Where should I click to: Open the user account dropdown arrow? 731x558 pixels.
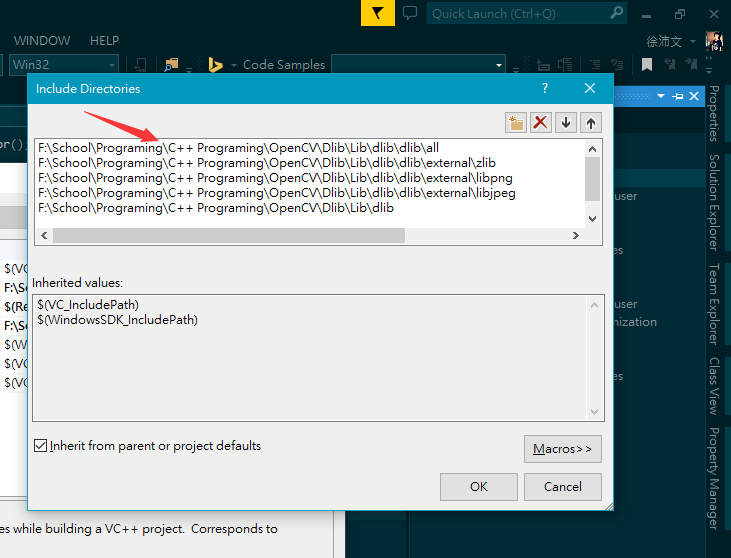(693, 41)
